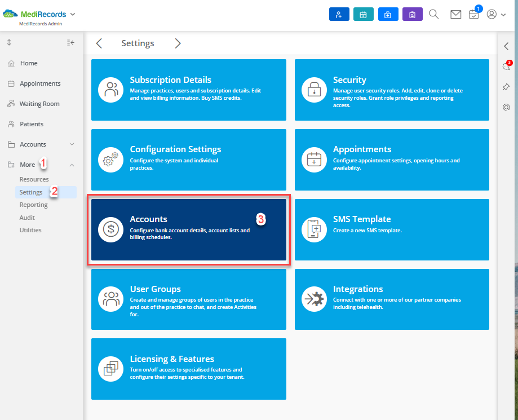Open the User Groups tile
518x420 pixels.
(189, 299)
